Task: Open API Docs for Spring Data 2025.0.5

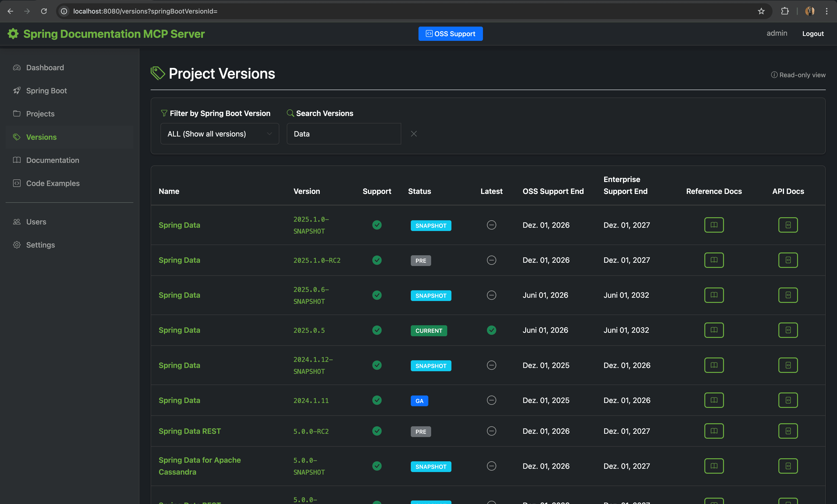Action: coord(788,330)
